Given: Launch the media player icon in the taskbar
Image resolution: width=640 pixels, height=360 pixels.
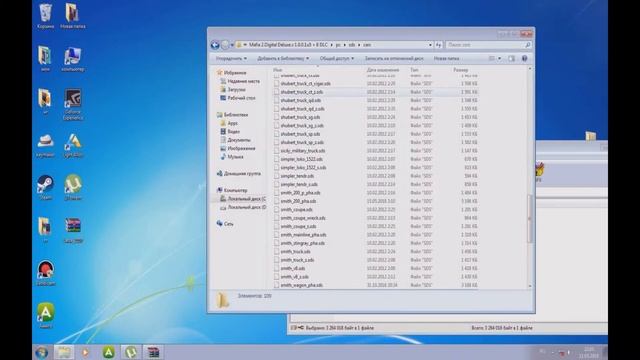Looking at the screenshot, I should pyautogui.click(x=85, y=352).
